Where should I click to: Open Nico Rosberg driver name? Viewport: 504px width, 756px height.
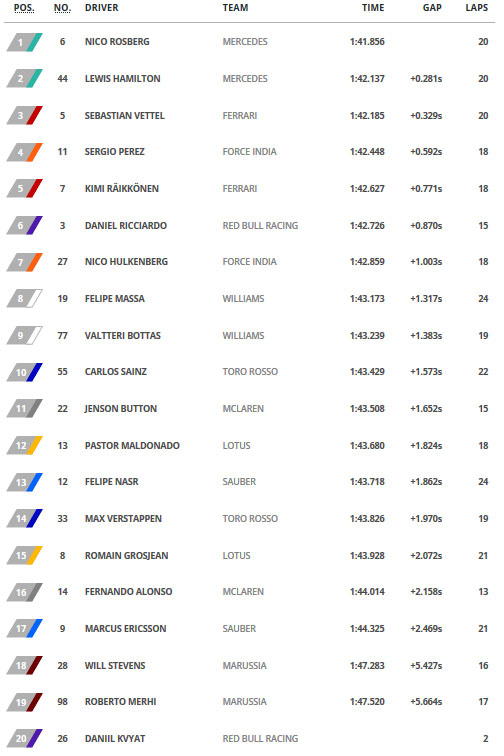pyautogui.click(x=117, y=42)
